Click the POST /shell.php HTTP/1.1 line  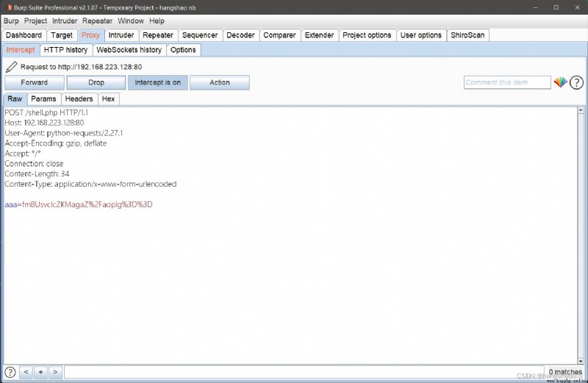[x=46, y=112]
